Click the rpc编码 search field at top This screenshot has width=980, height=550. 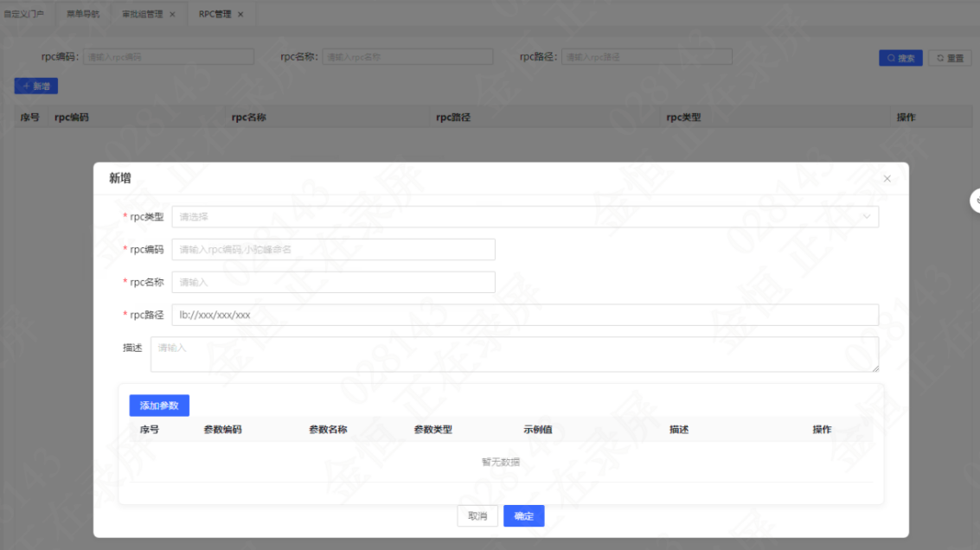coord(169,57)
